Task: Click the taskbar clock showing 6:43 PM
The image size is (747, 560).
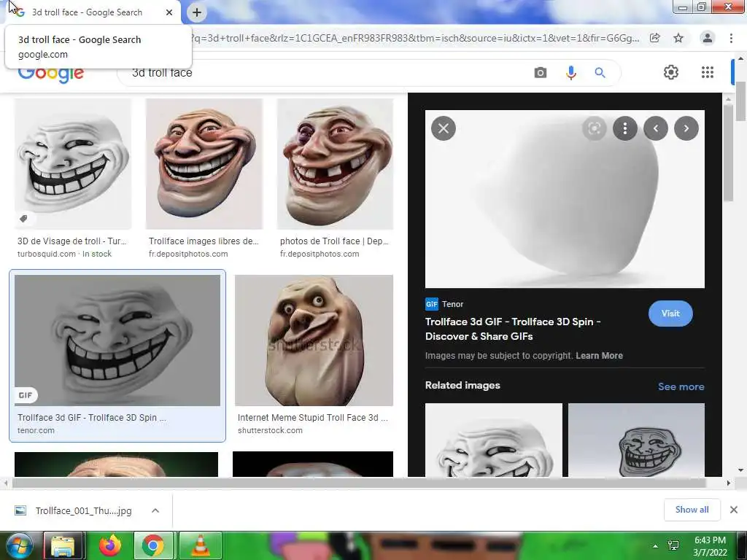Action: [x=711, y=546]
